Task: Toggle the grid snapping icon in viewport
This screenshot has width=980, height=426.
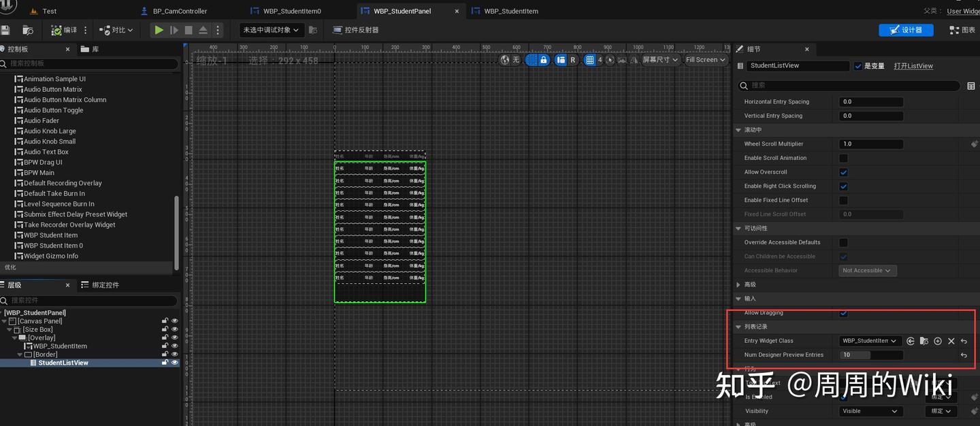Action: click(x=590, y=60)
